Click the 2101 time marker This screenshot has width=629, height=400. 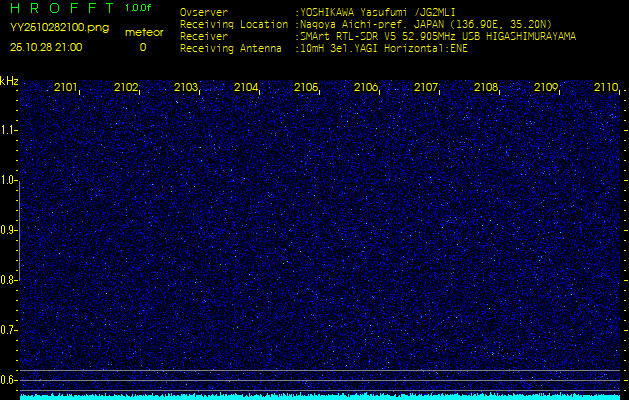66,88
